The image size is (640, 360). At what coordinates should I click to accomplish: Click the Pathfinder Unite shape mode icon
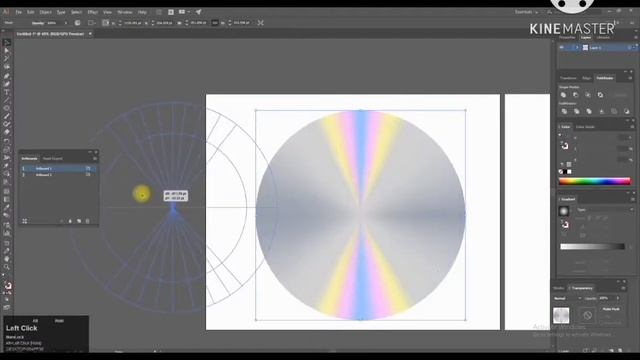pyautogui.click(x=563, y=95)
